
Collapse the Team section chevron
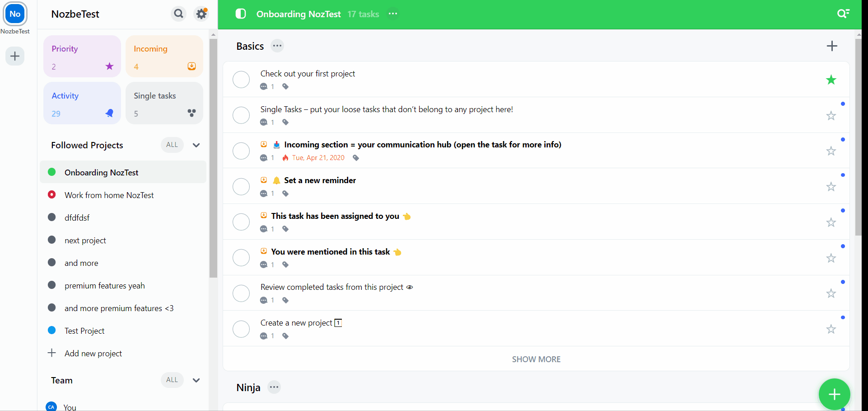[x=196, y=380]
